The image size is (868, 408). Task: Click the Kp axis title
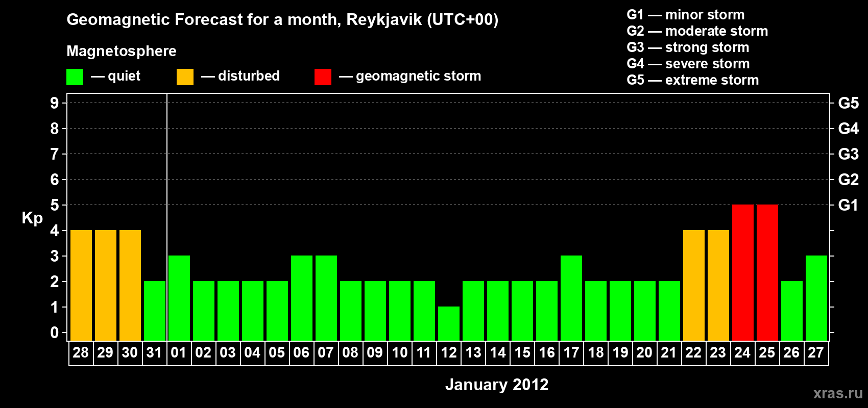tap(32, 219)
